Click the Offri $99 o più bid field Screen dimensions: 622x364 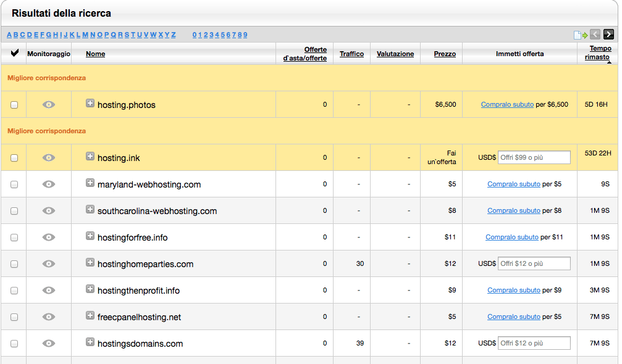pyautogui.click(x=534, y=157)
